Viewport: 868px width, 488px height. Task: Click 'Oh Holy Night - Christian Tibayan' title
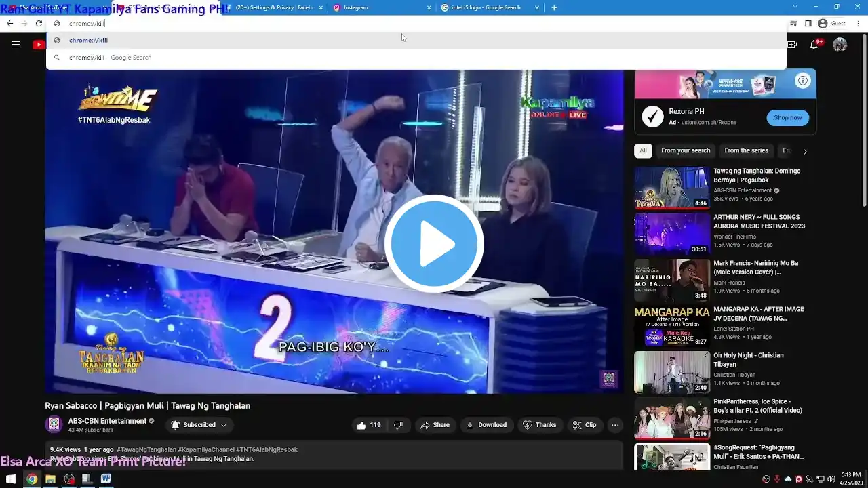(749, 360)
